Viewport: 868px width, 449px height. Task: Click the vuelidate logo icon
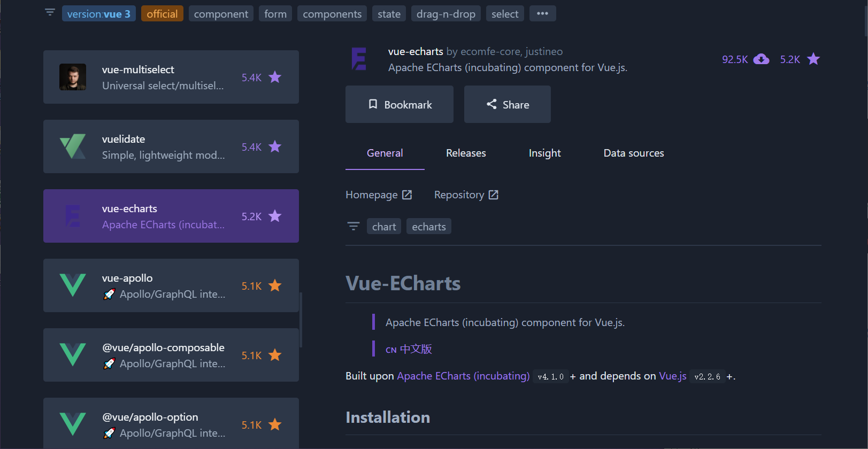point(73,146)
